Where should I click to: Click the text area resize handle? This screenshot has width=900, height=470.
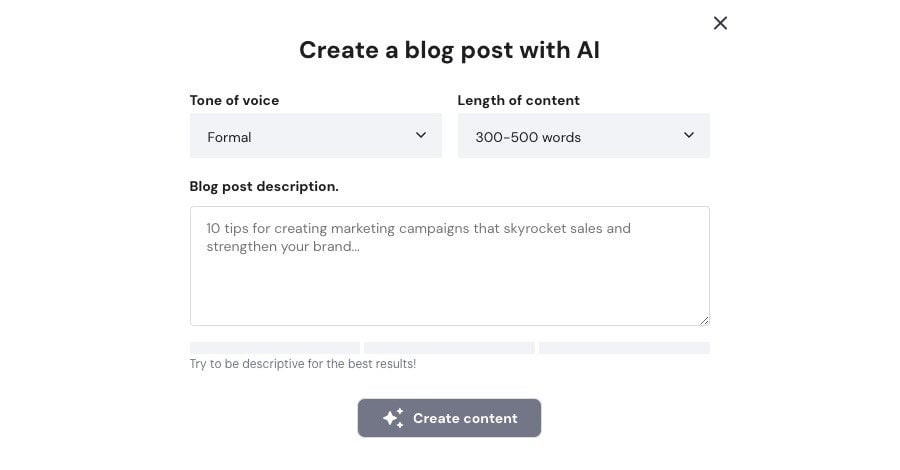click(704, 320)
